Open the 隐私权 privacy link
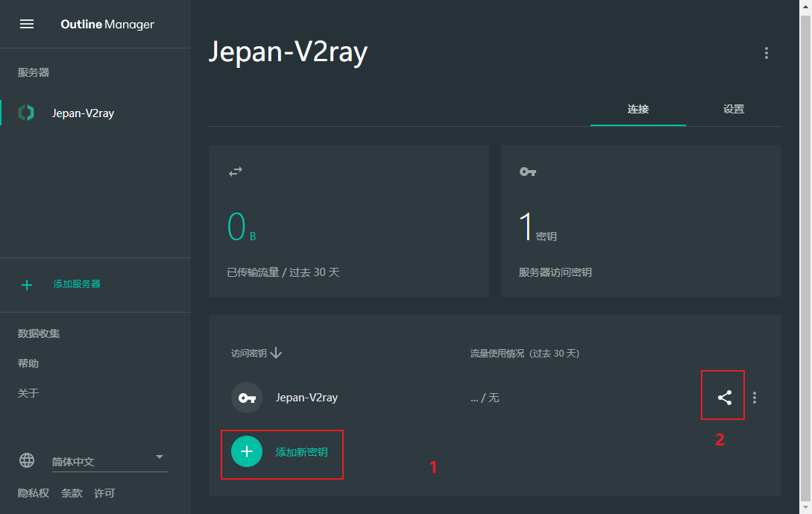The image size is (812, 514). (x=33, y=493)
